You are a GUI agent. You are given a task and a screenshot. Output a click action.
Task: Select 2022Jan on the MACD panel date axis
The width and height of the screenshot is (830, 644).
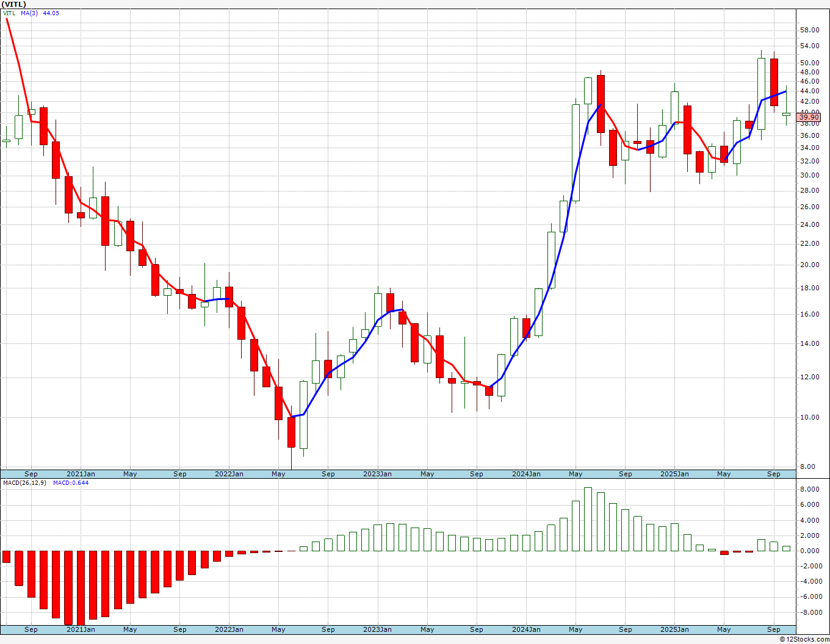click(x=229, y=629)
